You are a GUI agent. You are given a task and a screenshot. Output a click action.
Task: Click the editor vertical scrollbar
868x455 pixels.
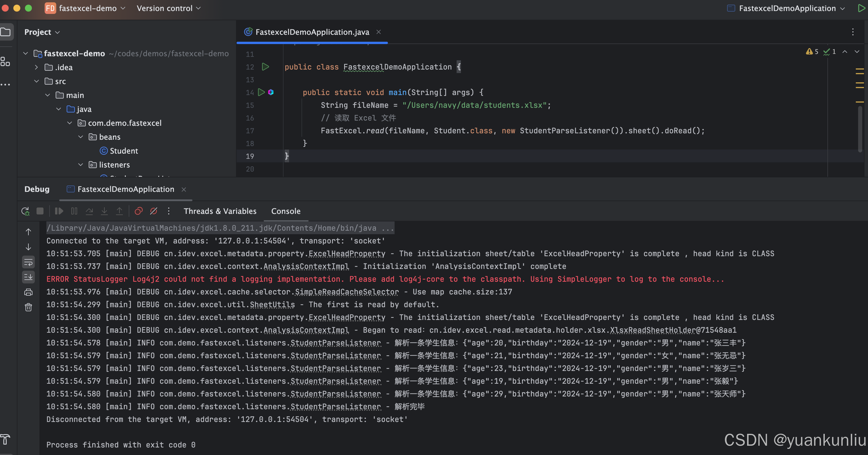(x=860, y=129)
